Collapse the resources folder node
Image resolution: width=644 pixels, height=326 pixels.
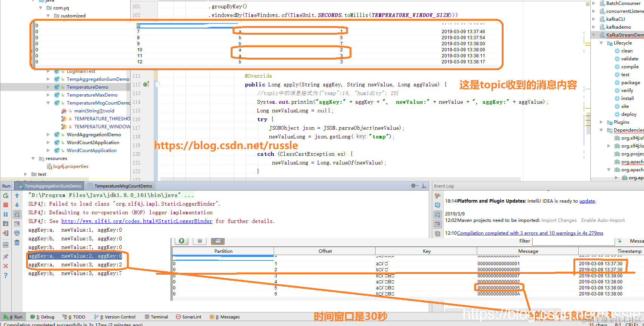(x=33, y=158)
